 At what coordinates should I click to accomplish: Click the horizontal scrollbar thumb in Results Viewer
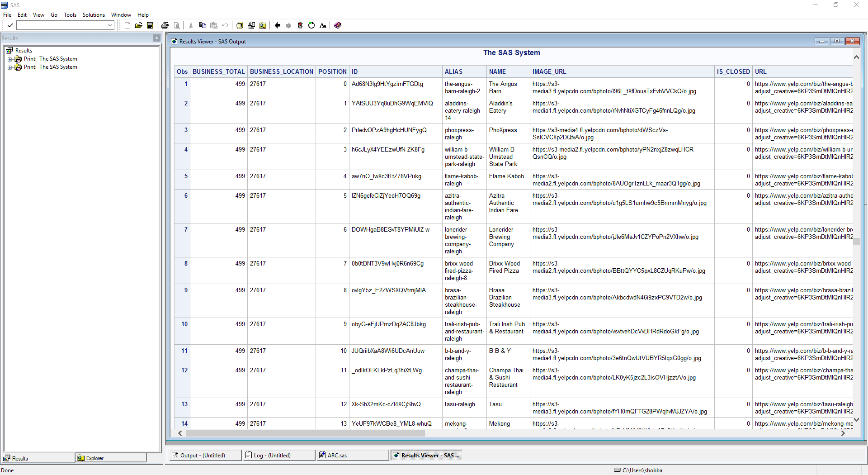coord(305,433)
